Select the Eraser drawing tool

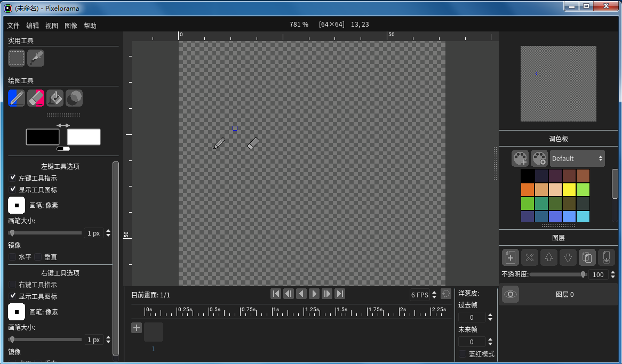(x=36, y=98)
